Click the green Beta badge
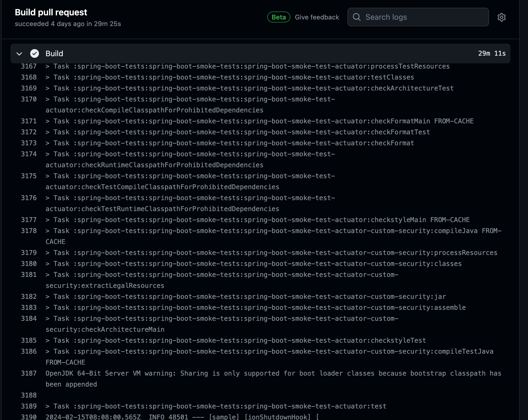 [x=279, y=17]
